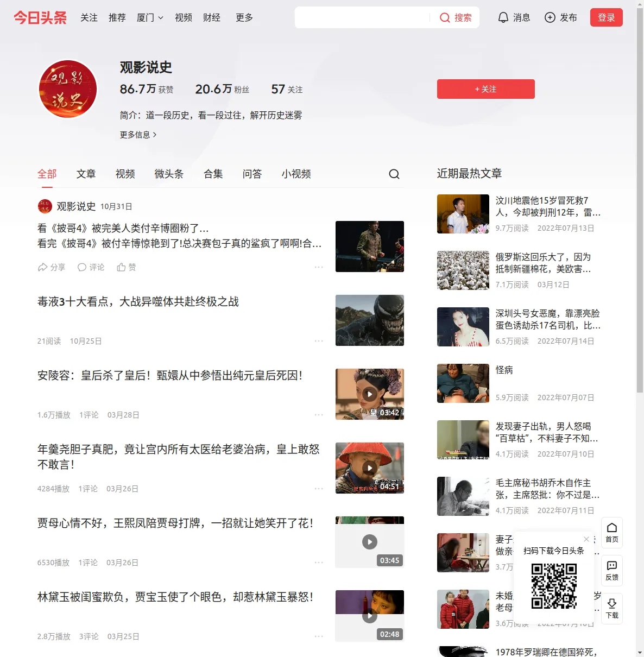Open more options for the 披哥4 post
The width and height of the screenshot is (644, 657).
pos(319,267)
